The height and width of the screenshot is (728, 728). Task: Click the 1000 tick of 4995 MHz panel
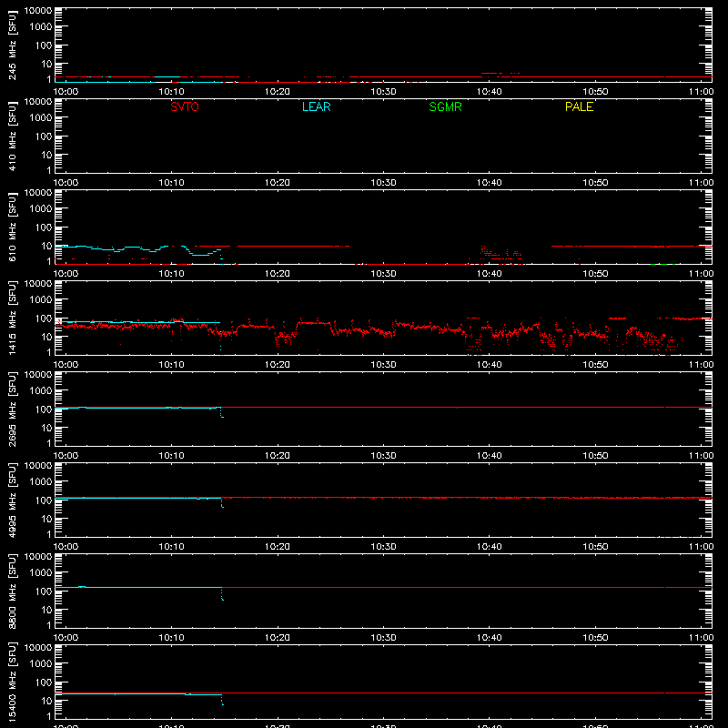[41, 482]
